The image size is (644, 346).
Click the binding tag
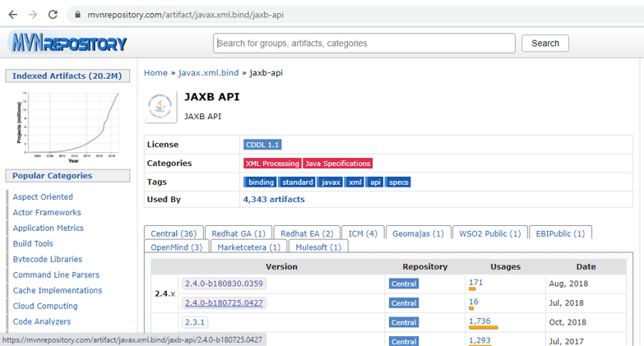point(261,182)
